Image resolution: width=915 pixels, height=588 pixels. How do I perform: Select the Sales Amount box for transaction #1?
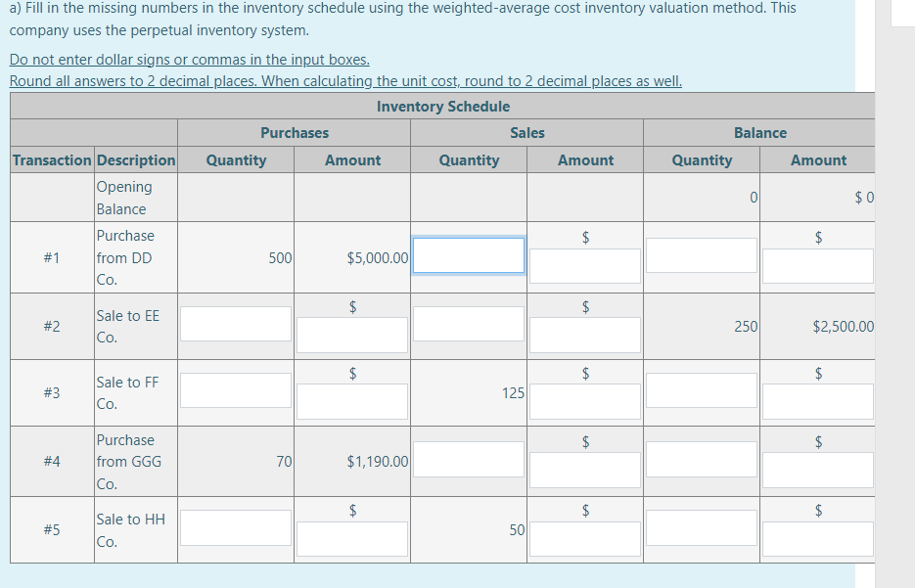coord(584,266)
